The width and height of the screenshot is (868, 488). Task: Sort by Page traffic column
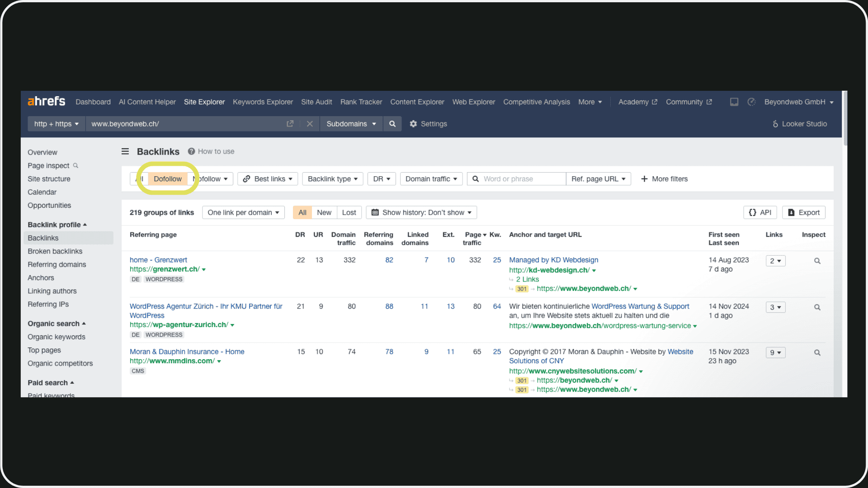pyautogui.click(x=475, y=239)
